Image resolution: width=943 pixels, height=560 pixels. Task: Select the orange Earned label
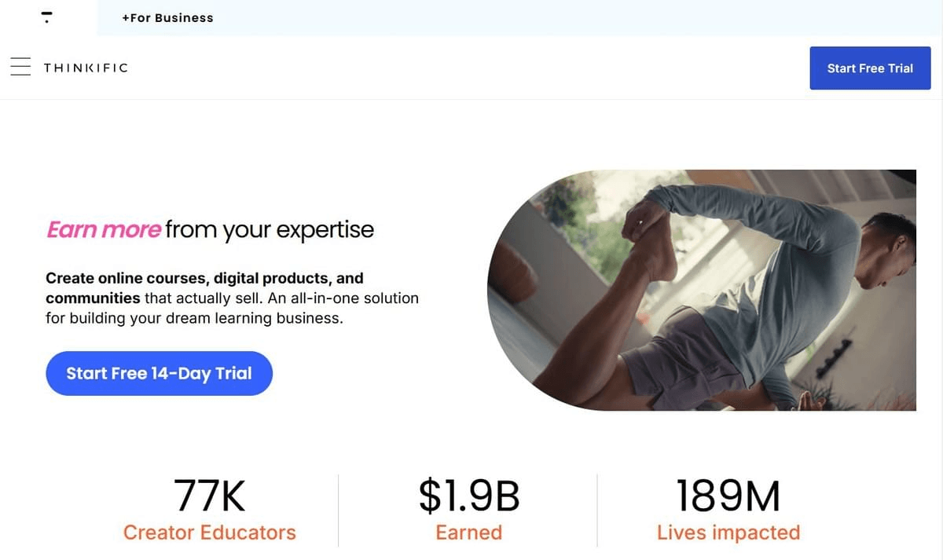tap(469, 533)
